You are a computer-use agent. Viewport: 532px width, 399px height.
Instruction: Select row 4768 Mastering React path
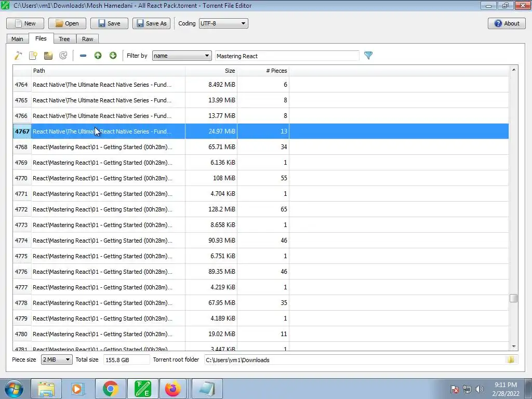(x=108, y=147)
